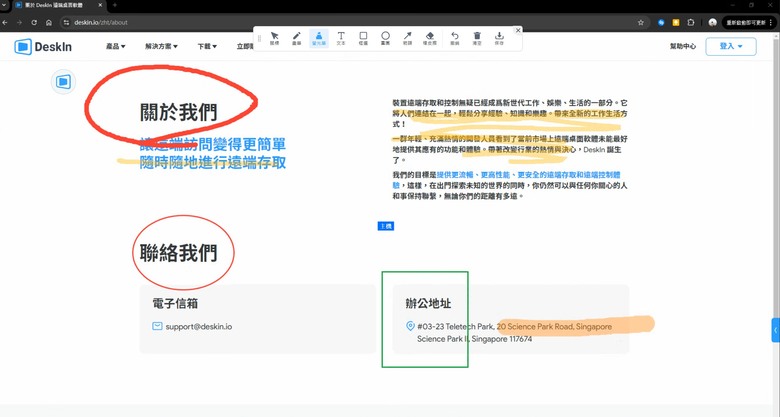
Task: View site information icon in the address bar
Action: click(67, 22)
